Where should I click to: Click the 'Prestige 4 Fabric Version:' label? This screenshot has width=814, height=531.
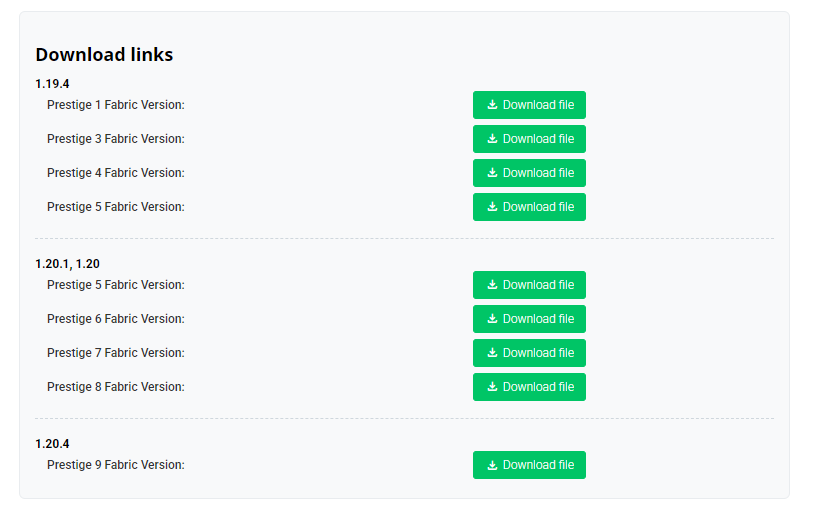click(116, 173)
